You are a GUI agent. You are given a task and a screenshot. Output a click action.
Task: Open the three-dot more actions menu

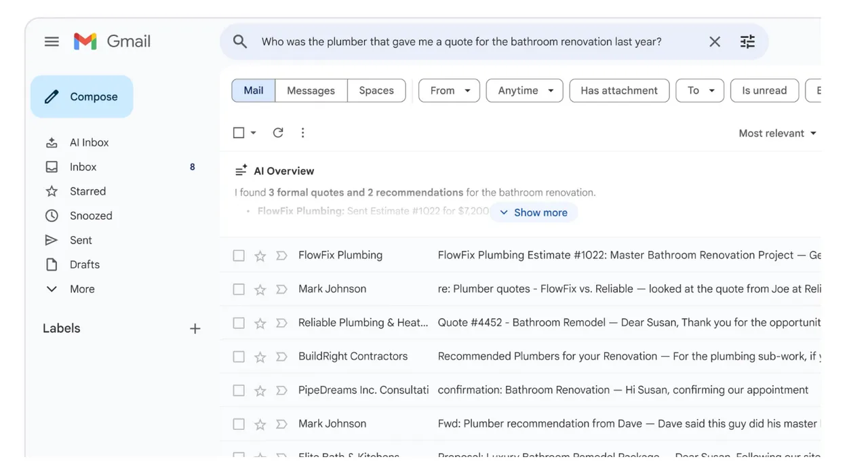[302, 132]
